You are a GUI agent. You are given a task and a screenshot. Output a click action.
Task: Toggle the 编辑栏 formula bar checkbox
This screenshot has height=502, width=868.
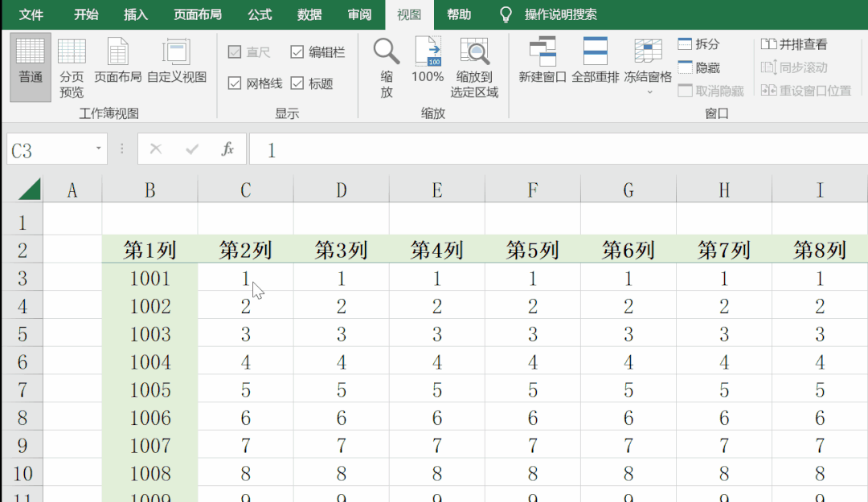[x=297, y=52]
